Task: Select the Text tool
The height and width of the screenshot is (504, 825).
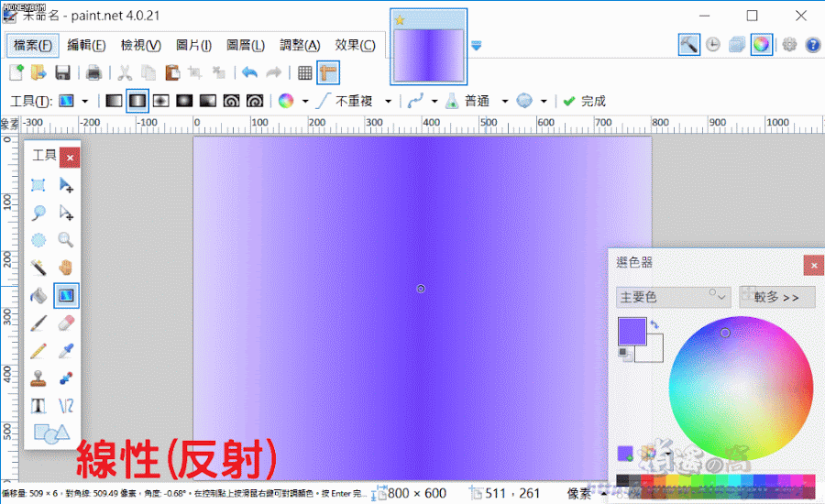Action: click(38, 406)
